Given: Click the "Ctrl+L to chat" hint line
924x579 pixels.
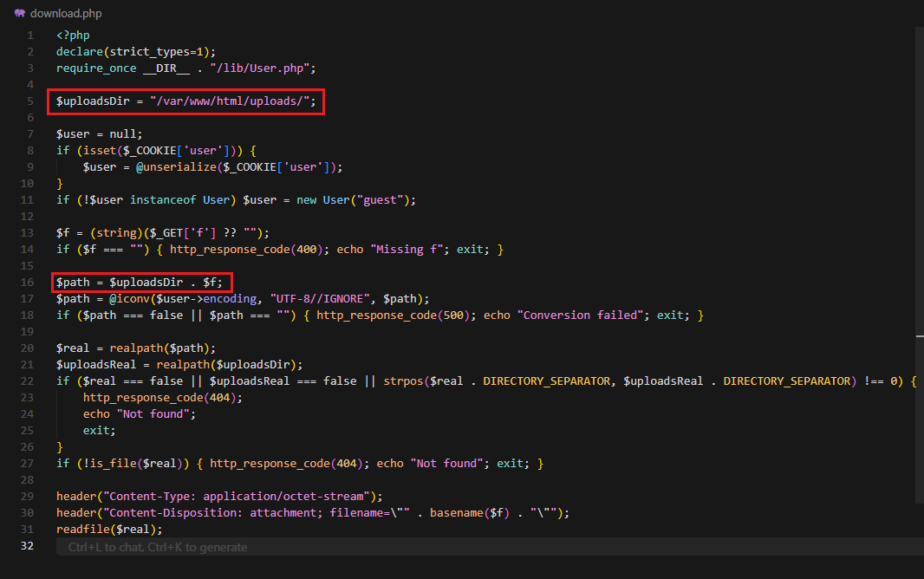Looking at the screenshot, I should click(x=158, y=547).
